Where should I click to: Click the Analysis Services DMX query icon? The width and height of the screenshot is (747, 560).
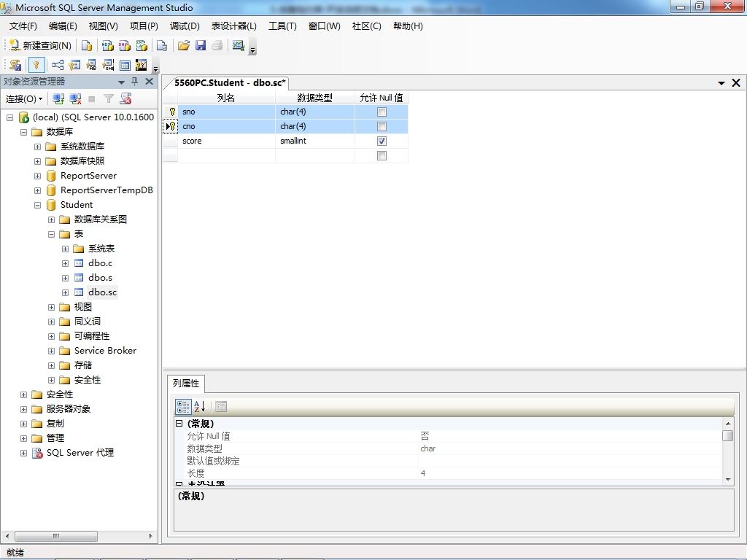tap(125, 45)
